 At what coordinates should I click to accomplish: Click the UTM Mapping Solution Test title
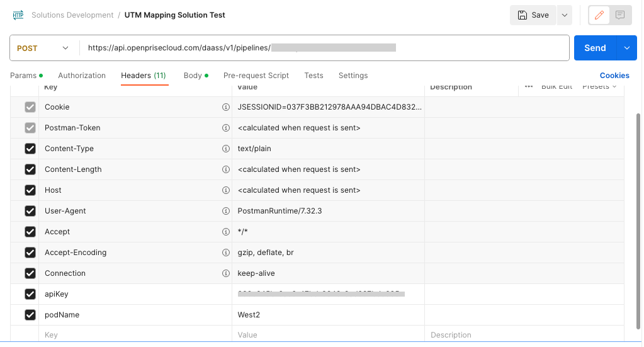(174, 15)
